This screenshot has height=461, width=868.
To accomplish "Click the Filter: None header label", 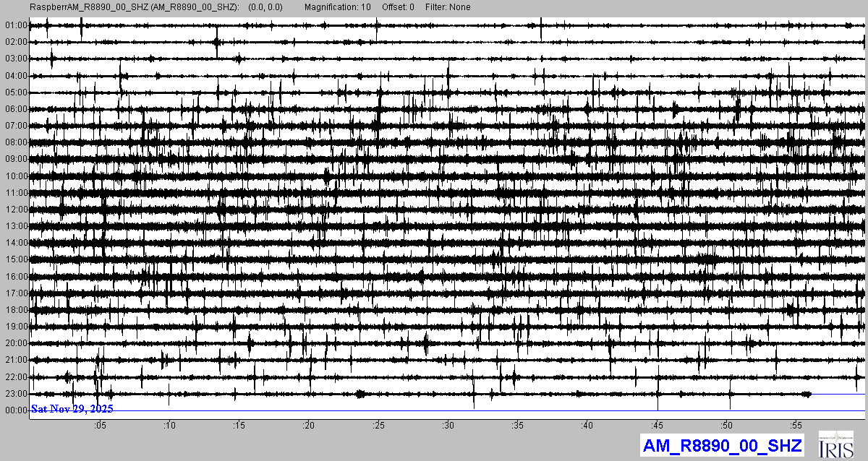I will 447,7.
